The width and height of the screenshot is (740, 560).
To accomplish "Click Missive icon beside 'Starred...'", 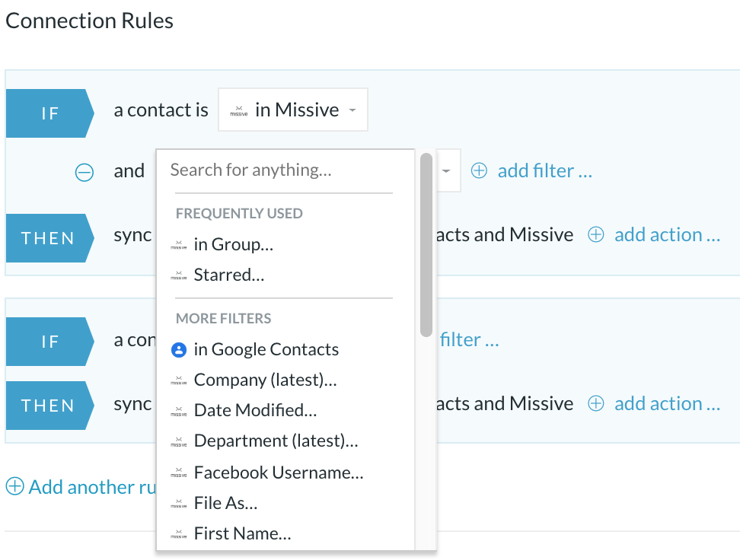I will click(x=179, y=275).
